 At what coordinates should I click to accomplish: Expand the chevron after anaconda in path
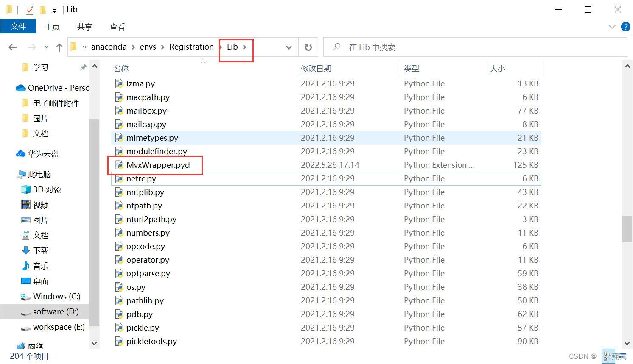tap(133, 47)
